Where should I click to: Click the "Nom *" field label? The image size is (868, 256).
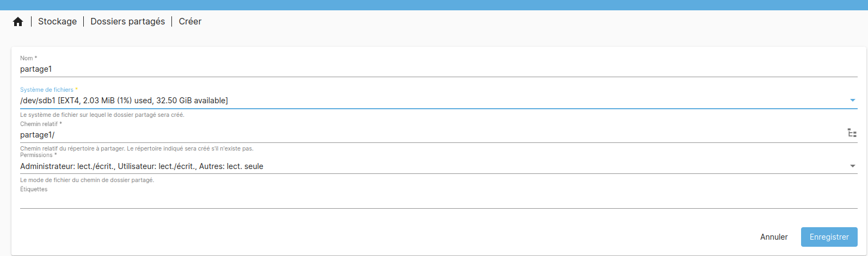(28, 58)
